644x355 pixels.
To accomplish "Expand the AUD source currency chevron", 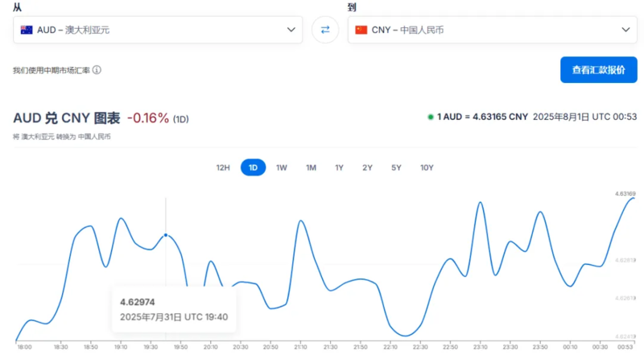I will click(x=291, y=30).
